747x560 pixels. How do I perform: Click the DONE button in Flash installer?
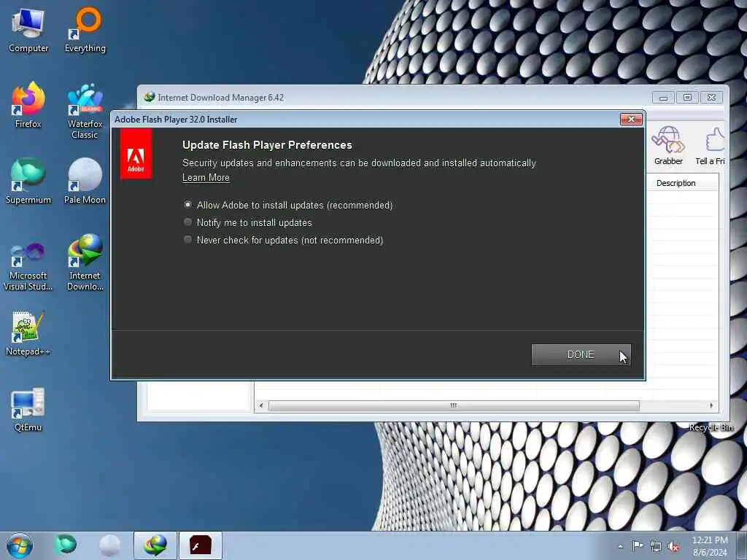click(x=581, y=355)
